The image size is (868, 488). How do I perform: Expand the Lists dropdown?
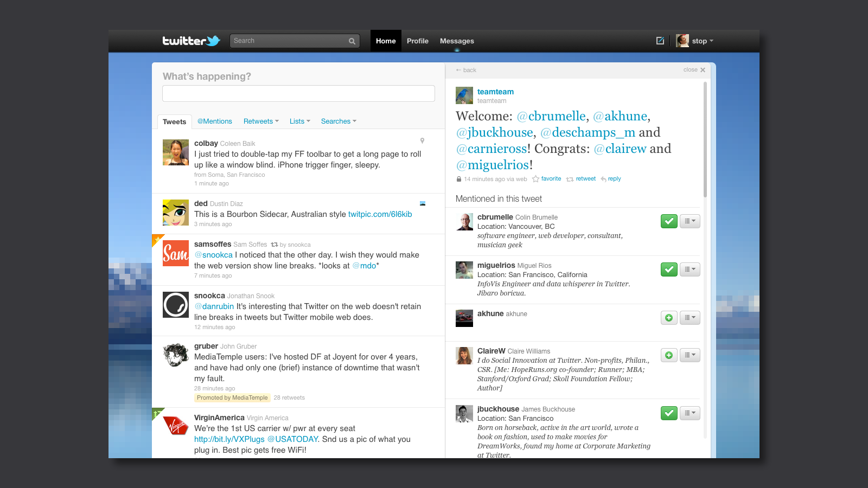coord(300,121)
